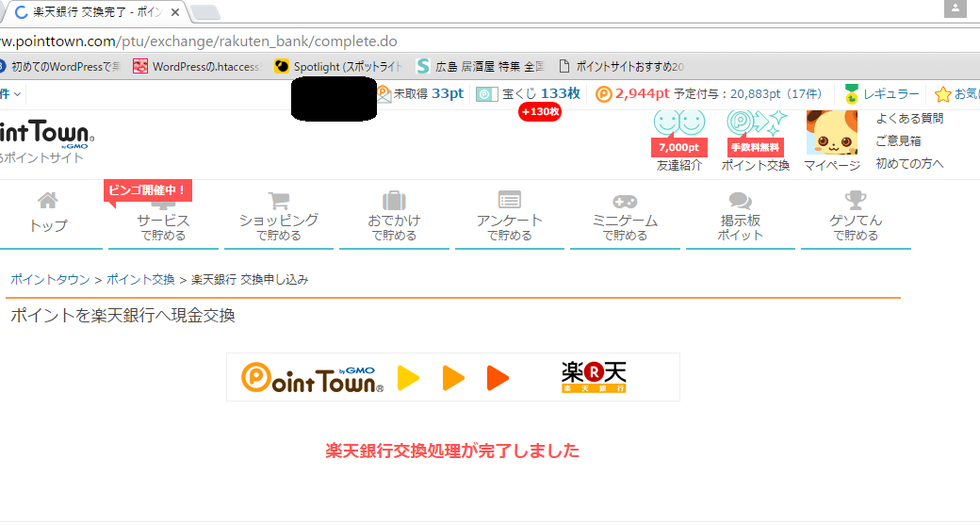Click the 宝くじ ticket icon

click(x=486, y=94)
